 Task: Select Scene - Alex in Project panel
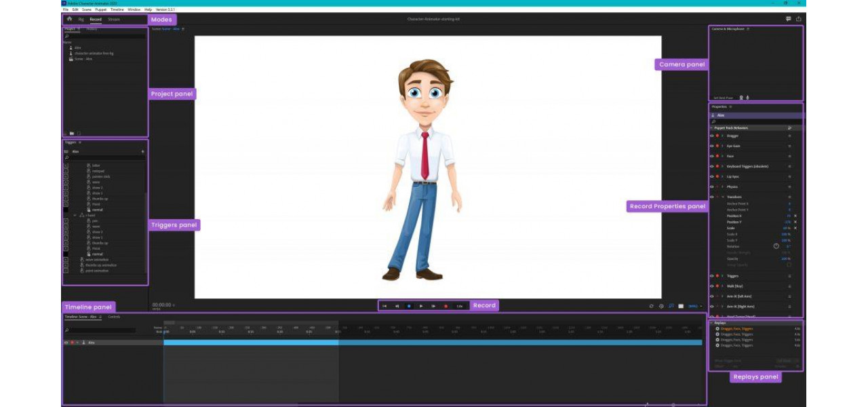point(83,59)
